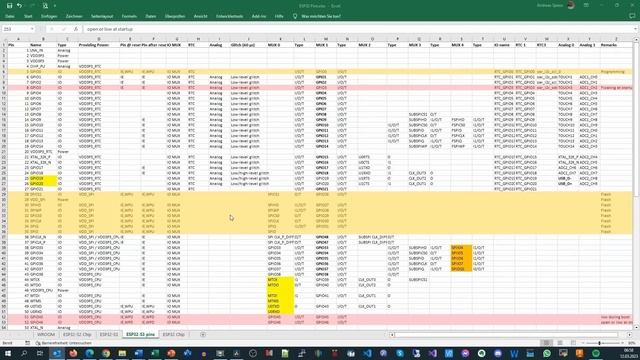Open the Entwicklertools ribbon tab

click(229, 16)
